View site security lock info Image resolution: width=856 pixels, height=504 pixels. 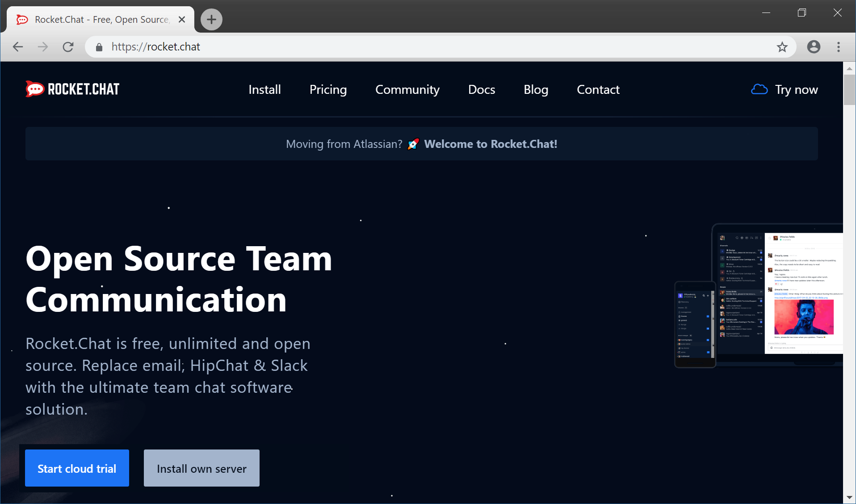click(99, 47)
